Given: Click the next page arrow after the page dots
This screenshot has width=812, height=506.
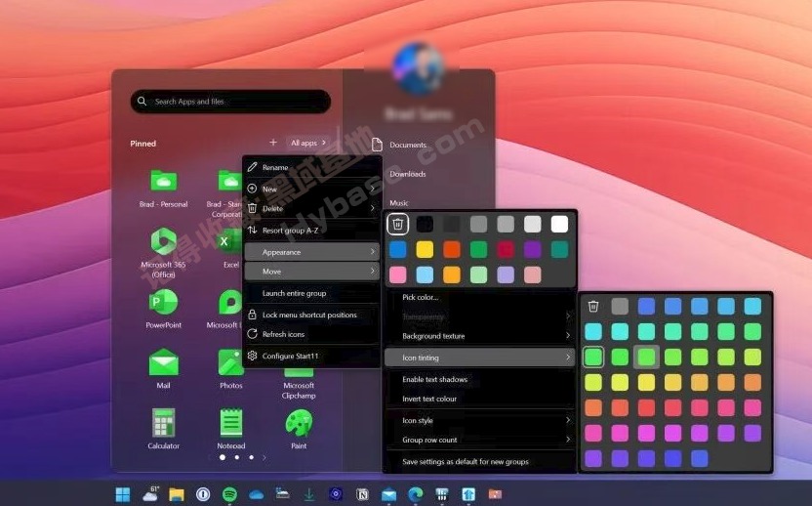Looking at the screenshot, I should (x=264, y=458).
